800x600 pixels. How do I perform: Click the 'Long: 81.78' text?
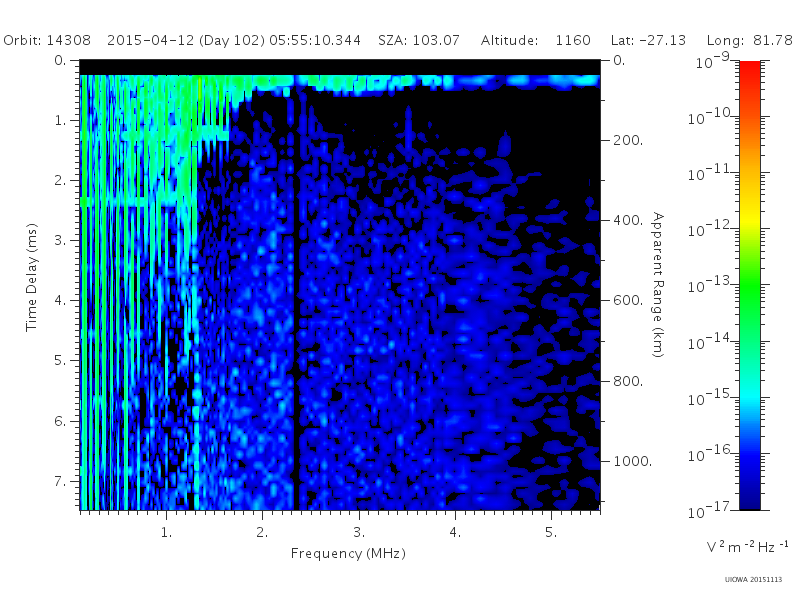tap(749, 40)
